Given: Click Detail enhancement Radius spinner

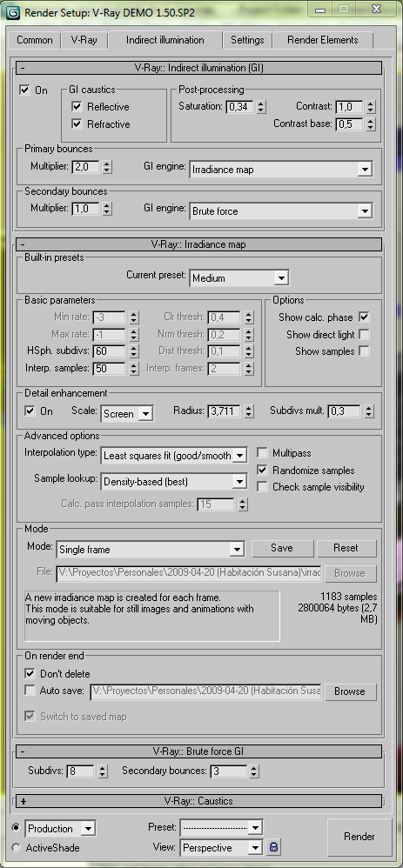Looking at the screenshot, I should click(249, 411).
